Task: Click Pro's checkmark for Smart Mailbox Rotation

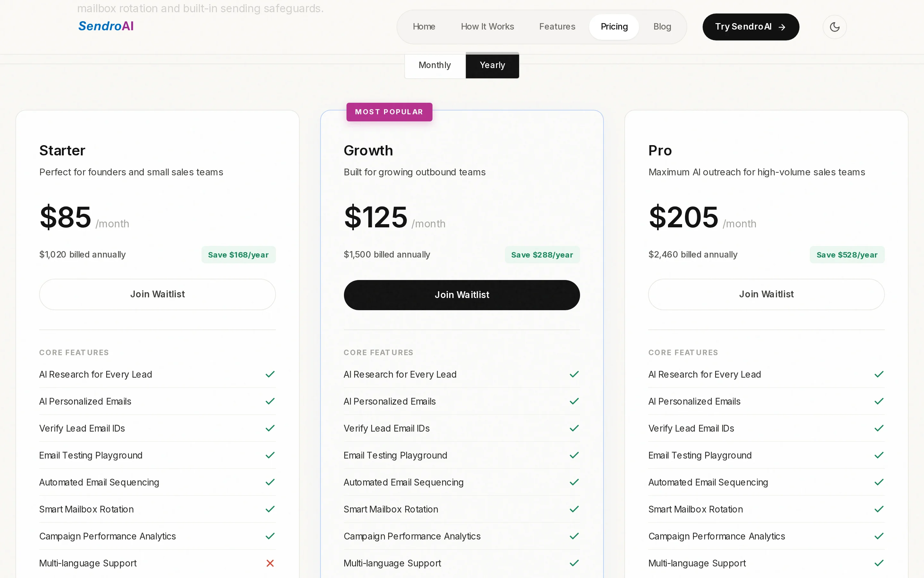Action: (879, 509)
